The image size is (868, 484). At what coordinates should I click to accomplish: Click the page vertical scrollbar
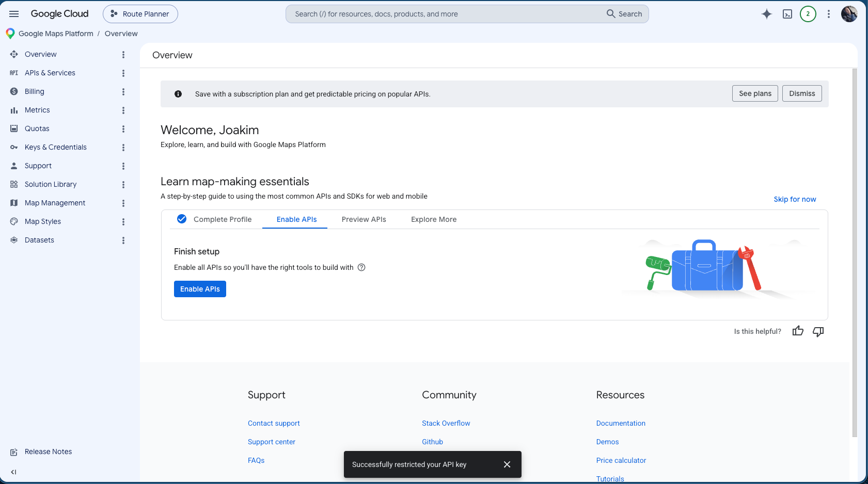pos(855,253)
